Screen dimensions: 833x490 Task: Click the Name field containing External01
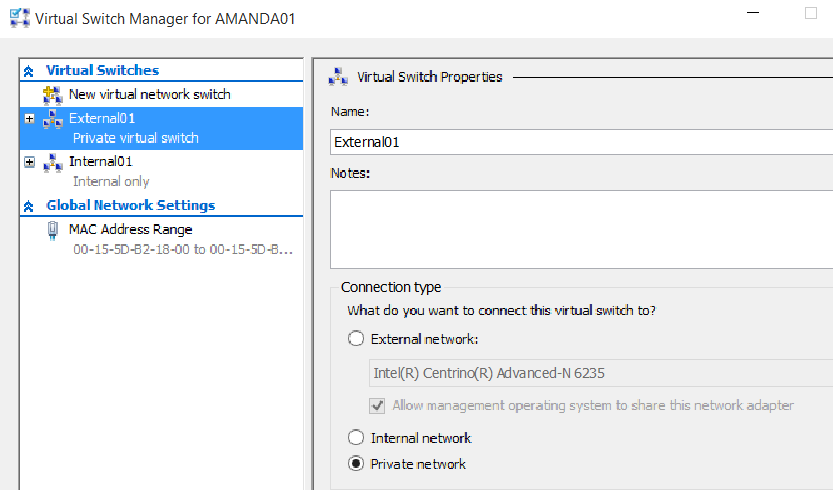(580, 142)
